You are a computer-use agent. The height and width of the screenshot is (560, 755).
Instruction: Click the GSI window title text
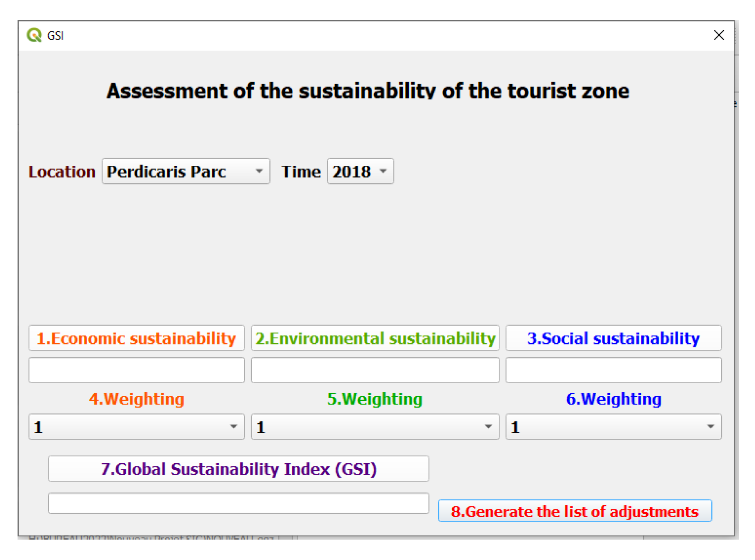55,36
